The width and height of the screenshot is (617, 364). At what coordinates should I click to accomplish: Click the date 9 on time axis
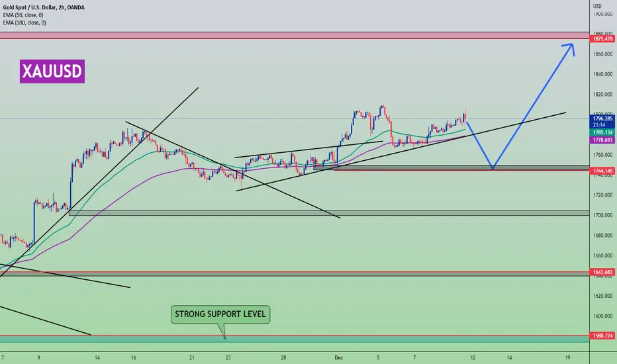[x=38, y=357]
